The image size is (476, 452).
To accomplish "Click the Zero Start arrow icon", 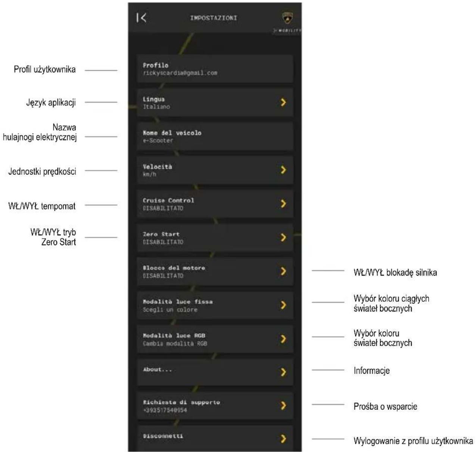I will coord(283,238).
